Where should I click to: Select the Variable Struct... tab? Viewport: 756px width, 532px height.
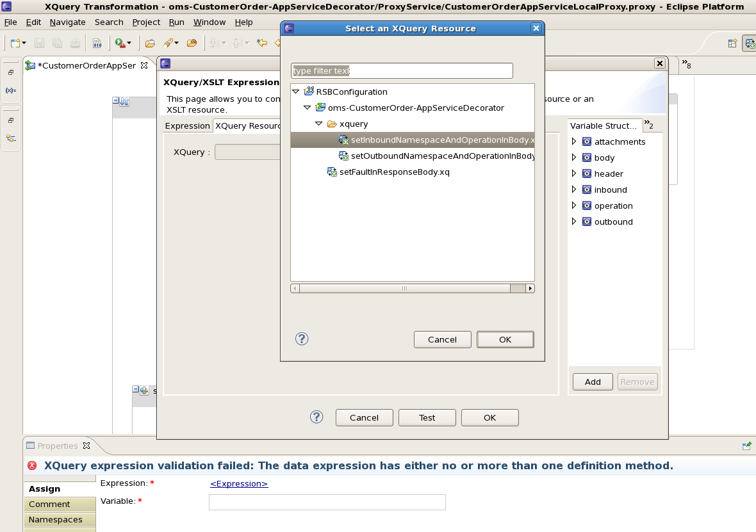(x=603, y=125)
